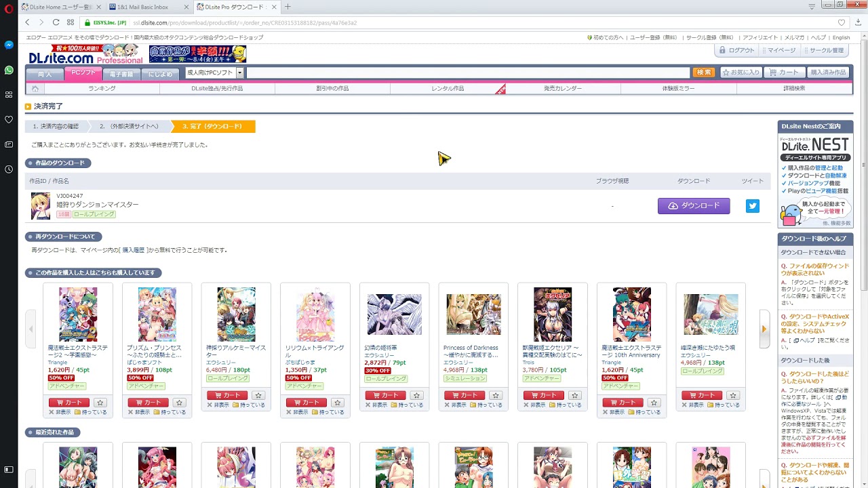Favorite リリウム×トライアングル with star button
Screen dimensions: 868x488
point(337,403)
